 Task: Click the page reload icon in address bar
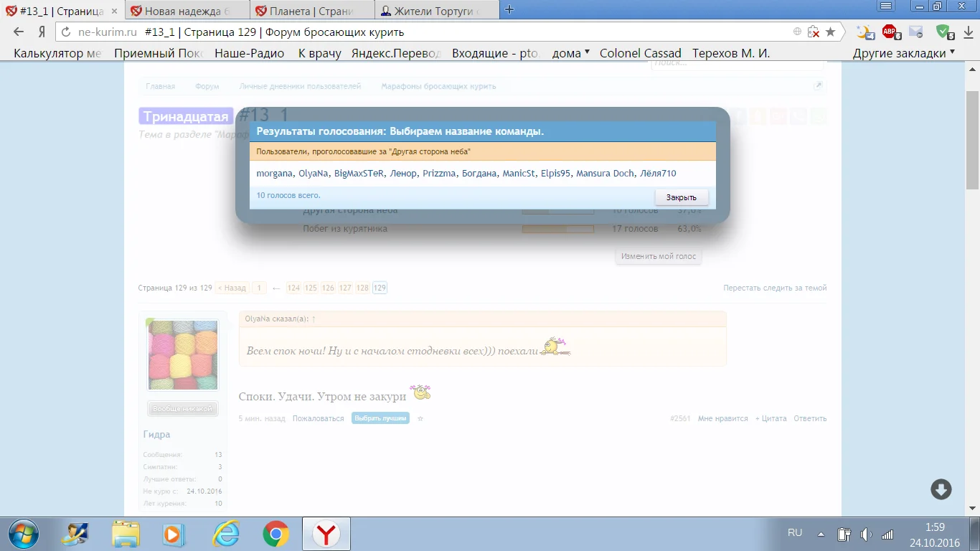pyautogui.click(x=67, y=32)
